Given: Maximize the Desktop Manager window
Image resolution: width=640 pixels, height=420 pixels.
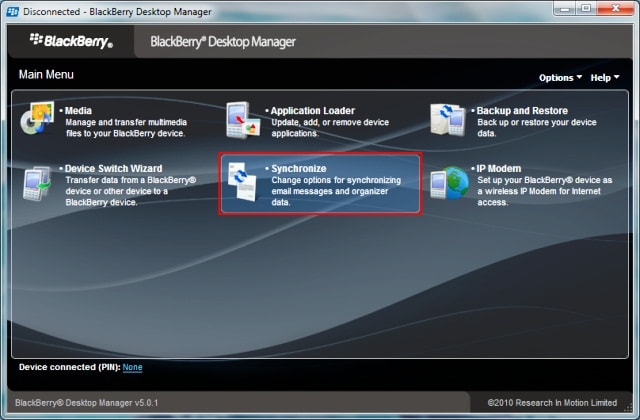Looking at the screenshot, I should 586,8.
